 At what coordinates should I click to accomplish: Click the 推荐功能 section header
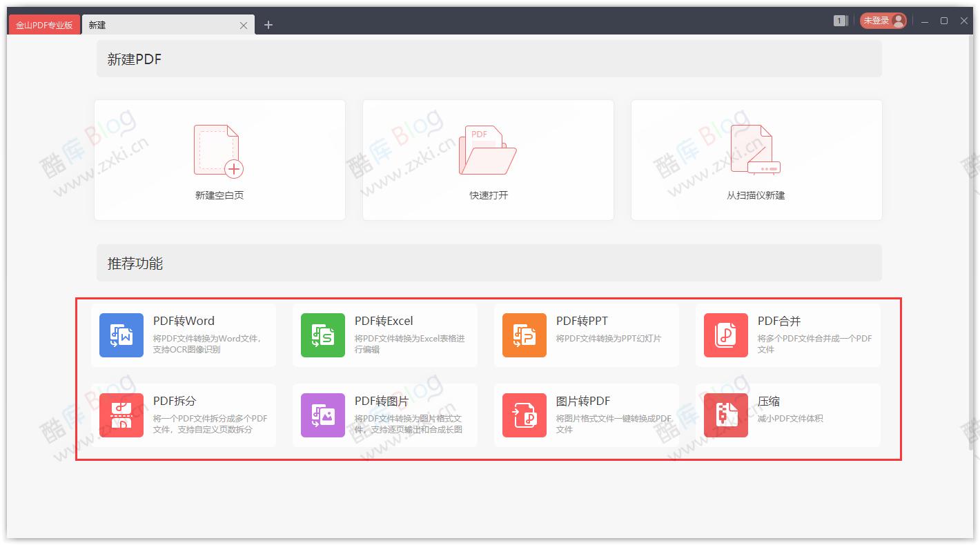tap(134, 263)
